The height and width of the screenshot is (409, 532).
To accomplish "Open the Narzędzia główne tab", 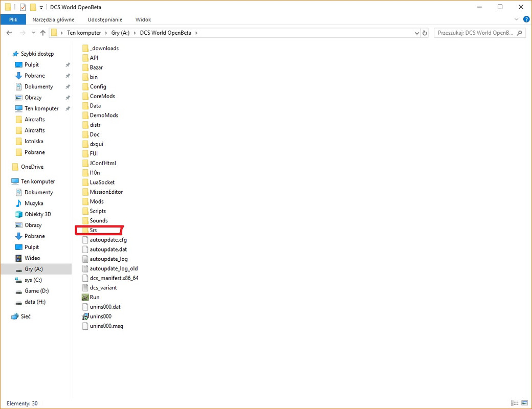I will point(53,19).
